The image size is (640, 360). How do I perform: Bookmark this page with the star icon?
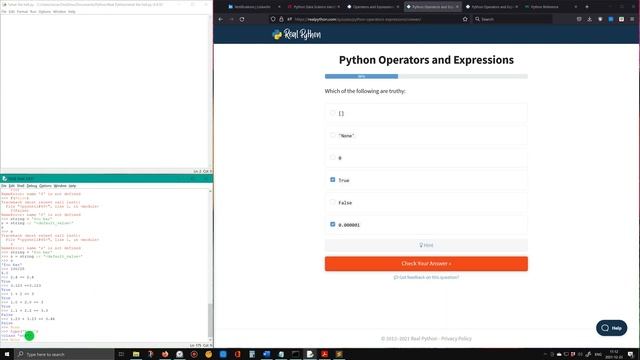465,19
